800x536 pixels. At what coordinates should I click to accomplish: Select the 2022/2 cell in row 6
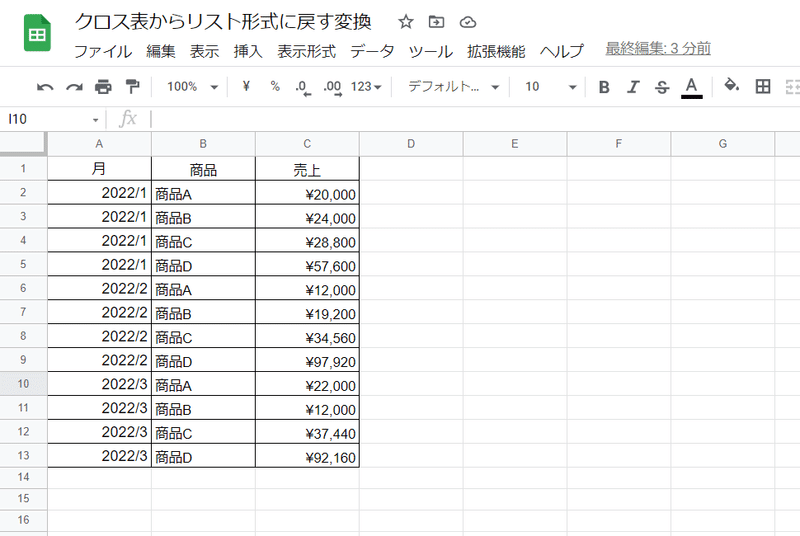pos(99,288)
